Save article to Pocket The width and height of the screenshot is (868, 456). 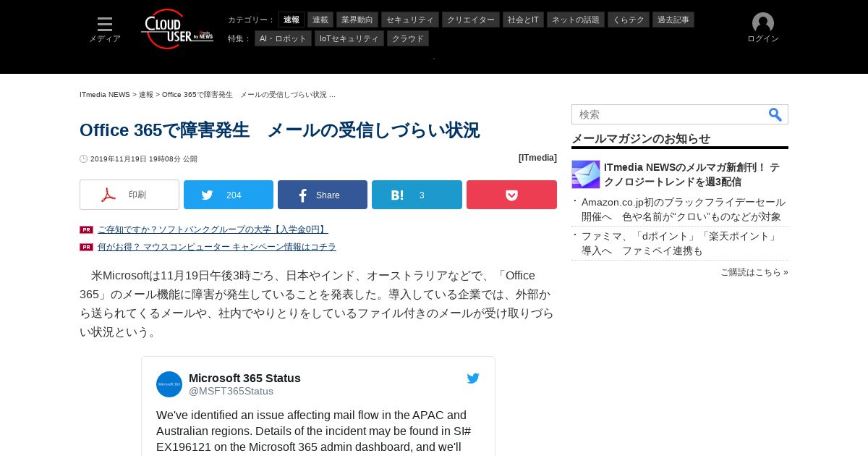[511, 195]
